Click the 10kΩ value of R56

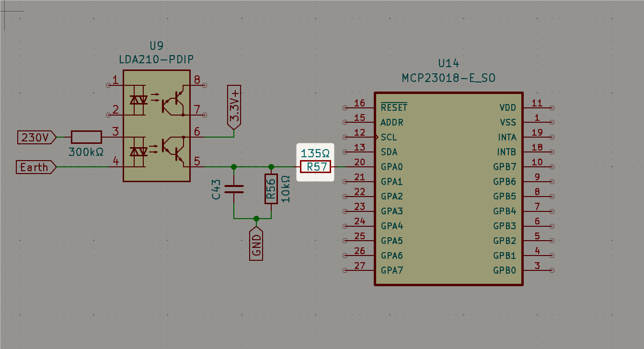pyautogui.click(x=286, y=189)
